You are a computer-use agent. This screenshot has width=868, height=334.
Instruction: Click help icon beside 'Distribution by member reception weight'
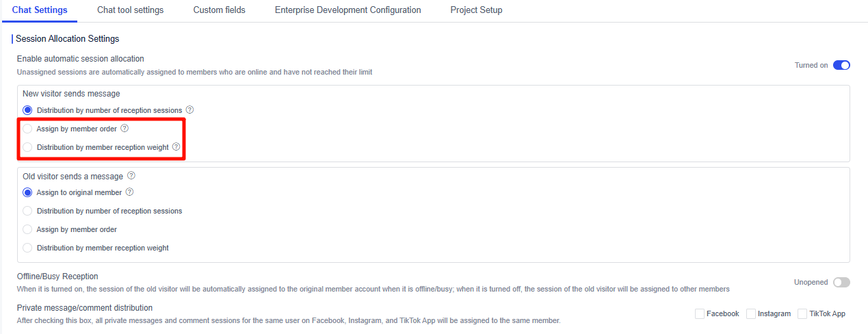pos(176,147)
